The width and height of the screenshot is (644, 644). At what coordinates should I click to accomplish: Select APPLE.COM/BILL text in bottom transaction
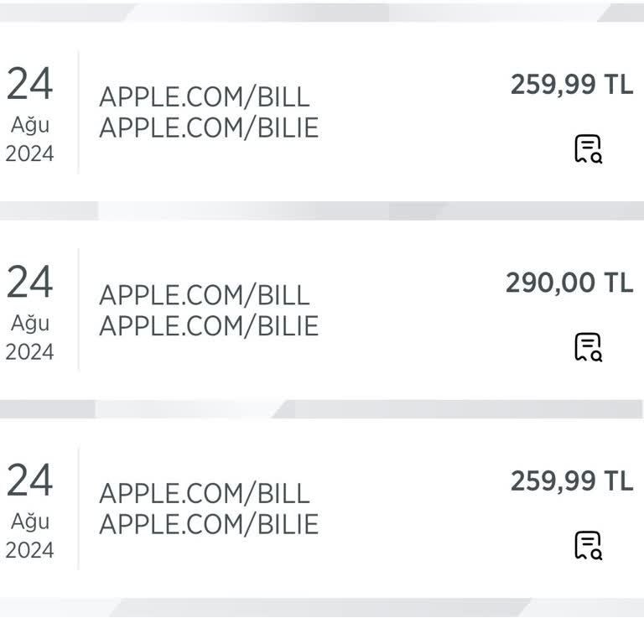click(x=205, y=493)
